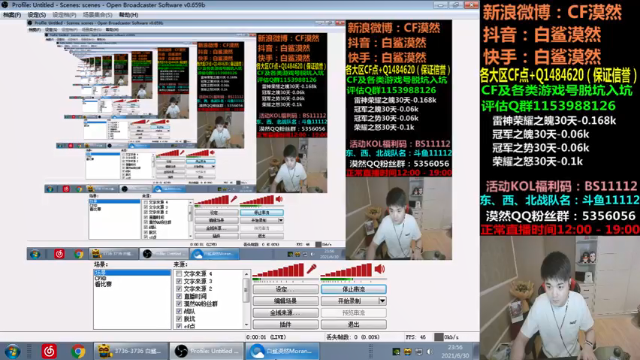Image resolution: width=640 pixels, height=360 pixels.
Task: Click the 开始录制 start recording button
Action: pos(349,301)
